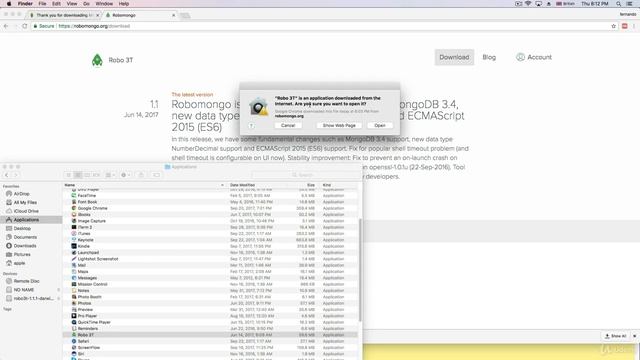Open the Finder action gear dropdown
Screen dimensions: 640x360
click(x=125, y=175)
